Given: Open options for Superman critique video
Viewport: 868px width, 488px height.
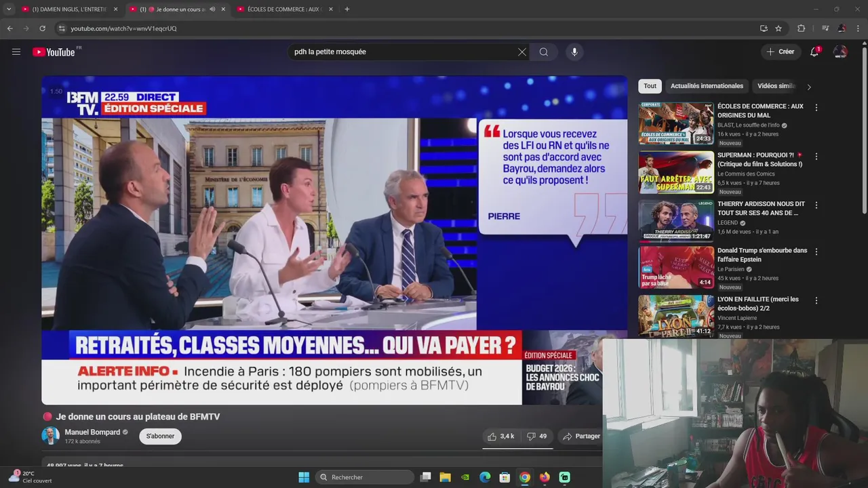Looking at the screenshot, I should [816, 156].
